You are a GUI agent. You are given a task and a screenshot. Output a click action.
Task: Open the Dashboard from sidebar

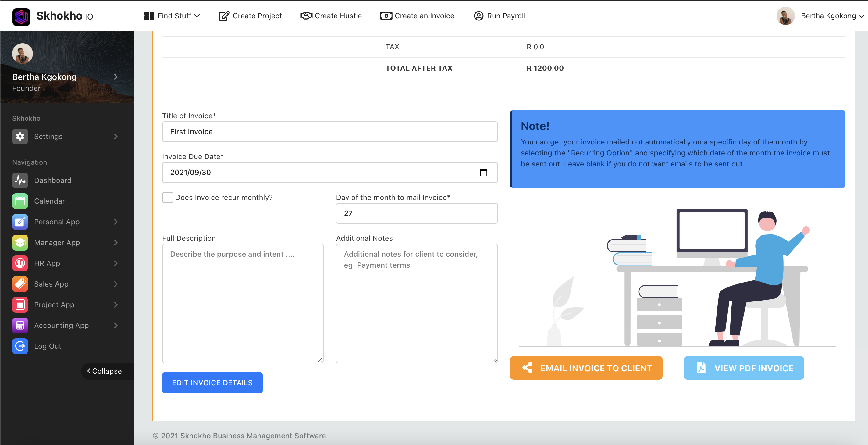coord(20,180)
